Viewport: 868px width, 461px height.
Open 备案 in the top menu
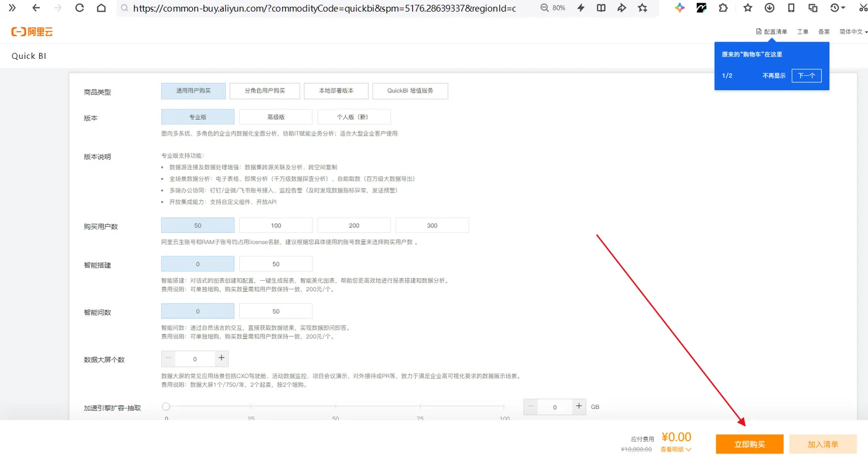pos(824,32)
